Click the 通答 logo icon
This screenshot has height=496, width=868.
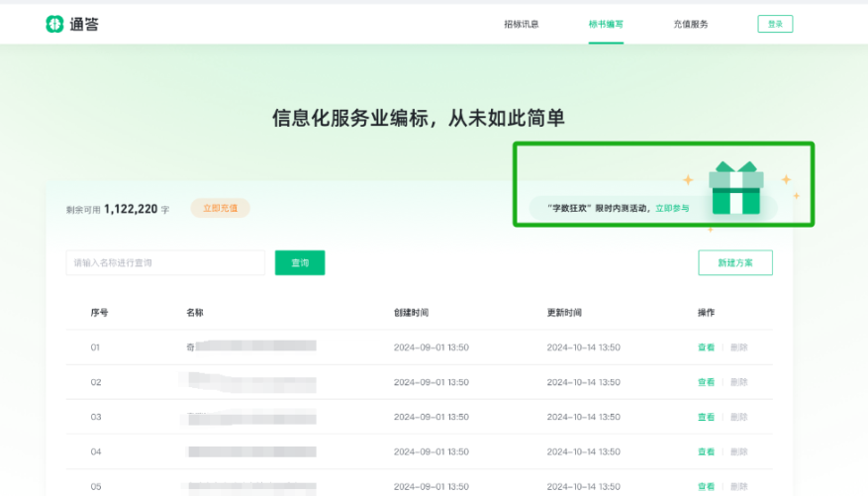pyautogui.click(x=54, y=24)
